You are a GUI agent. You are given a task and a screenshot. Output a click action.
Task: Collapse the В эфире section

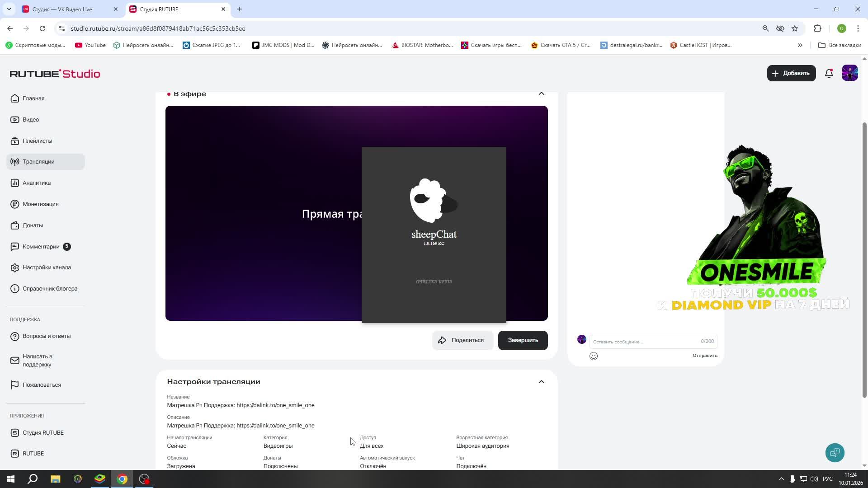[541, 94]
